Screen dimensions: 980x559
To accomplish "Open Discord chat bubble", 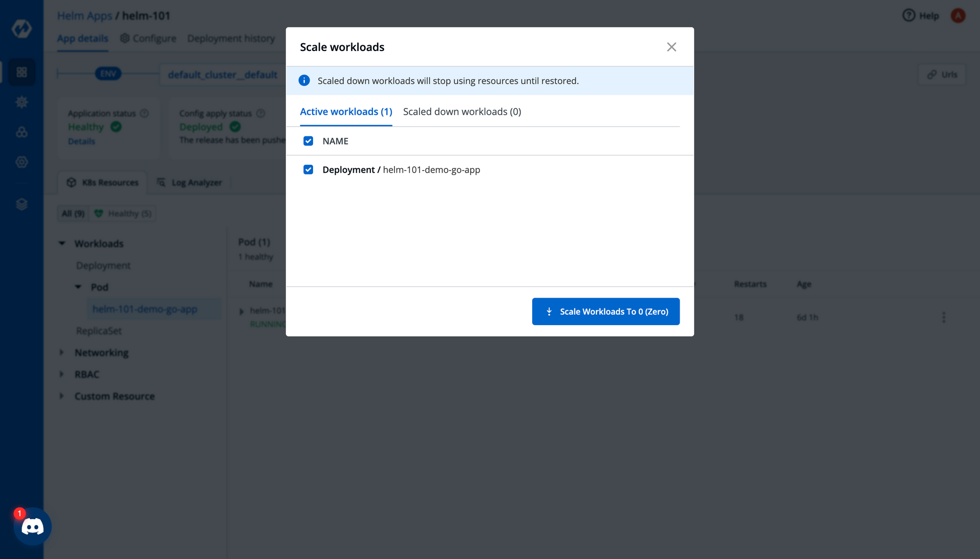I will [32, 527].
